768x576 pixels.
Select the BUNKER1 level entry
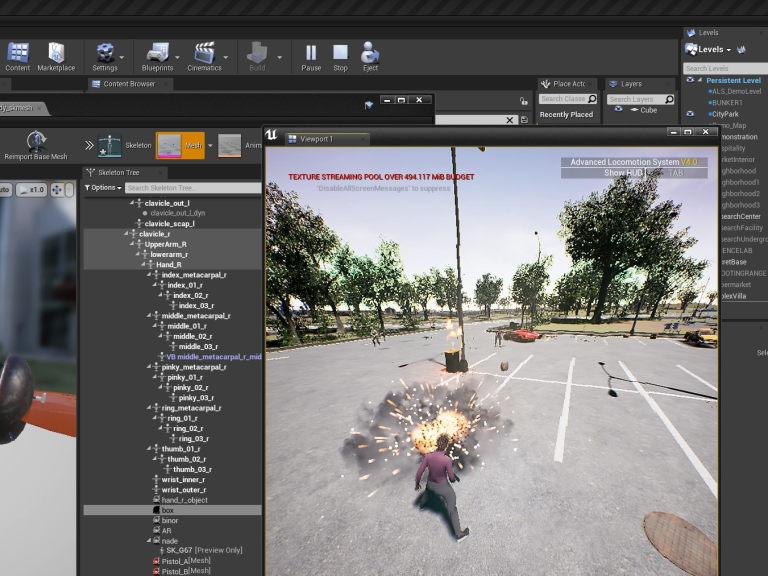coord(727,102)
